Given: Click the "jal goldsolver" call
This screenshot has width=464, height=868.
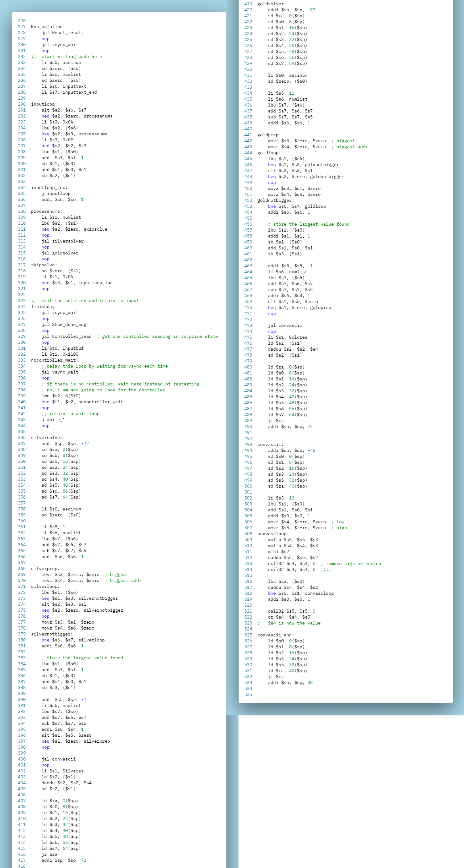Looking at the screenshot, I should pyautogui.click(x=60, y=253).
